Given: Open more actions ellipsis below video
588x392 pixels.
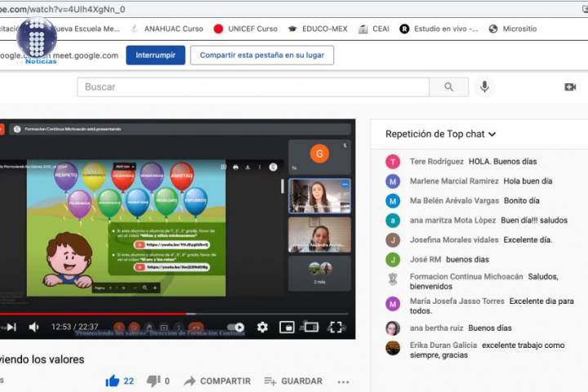Looking at the screenshot, I should click(343, 381).
